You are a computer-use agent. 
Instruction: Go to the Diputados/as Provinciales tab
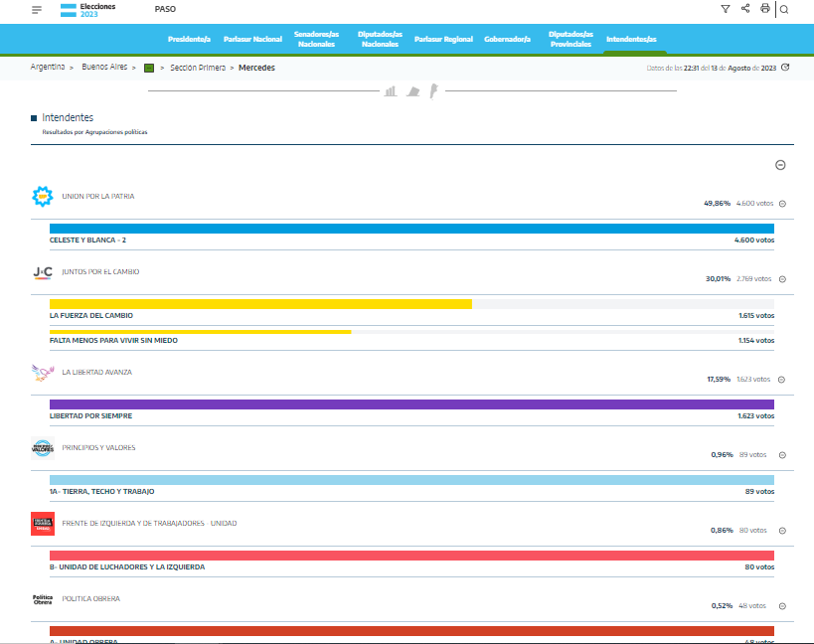570,39
